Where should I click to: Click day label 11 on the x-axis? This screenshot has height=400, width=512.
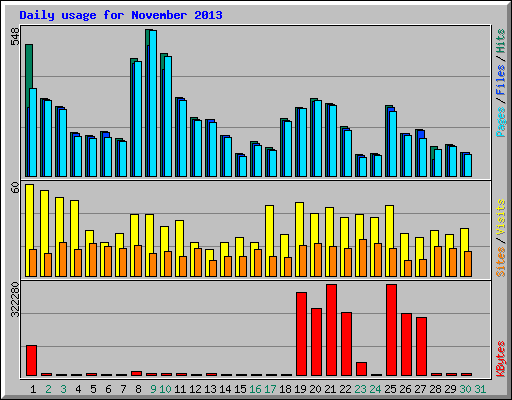pyautogui.click(x=180, y=389)
